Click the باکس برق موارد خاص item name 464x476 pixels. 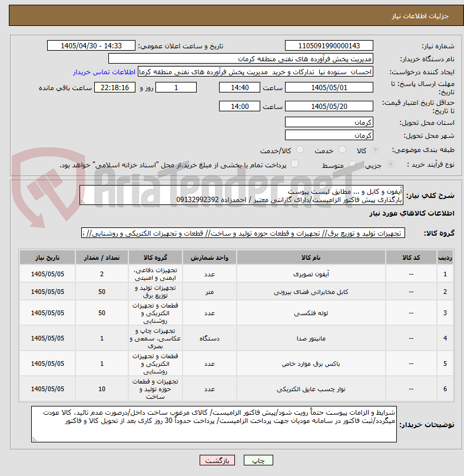point(311,363)
